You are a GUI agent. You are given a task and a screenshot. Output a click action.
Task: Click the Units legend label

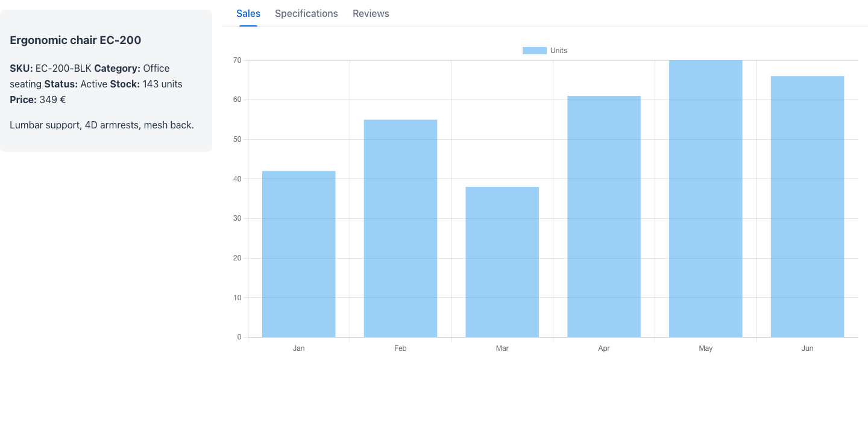[559, 51]
